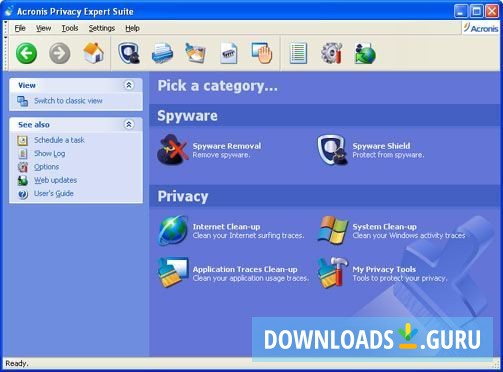Click the User's Guide question mark icon
The width and height of the screenshot is (503, 372).
click(x=23, y=194)
